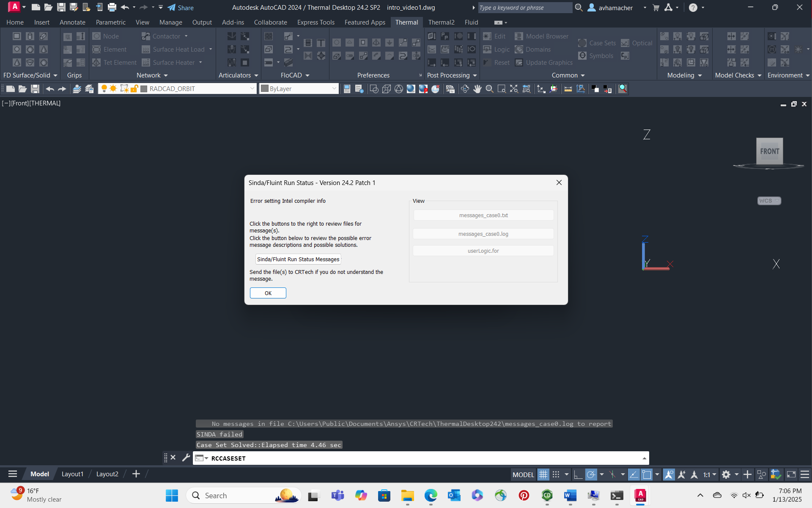Click the layer color swatch beside RADCAD_ORBIT

[x=144, y=88]
